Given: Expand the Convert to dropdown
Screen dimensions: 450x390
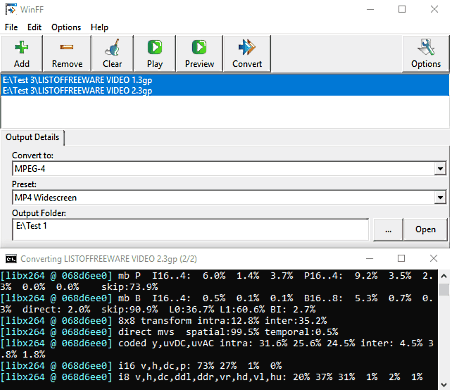Looking at the screenshot, I should pyautogui.click(x=440, y=169).
